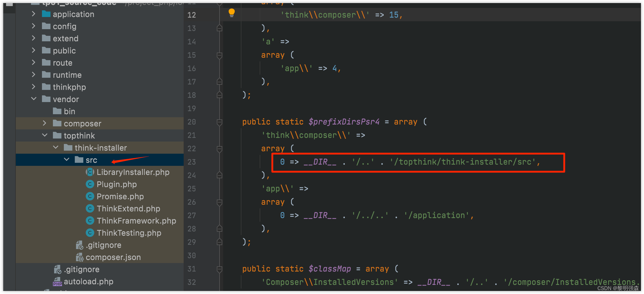Select the config folder icon

[46, 26]
